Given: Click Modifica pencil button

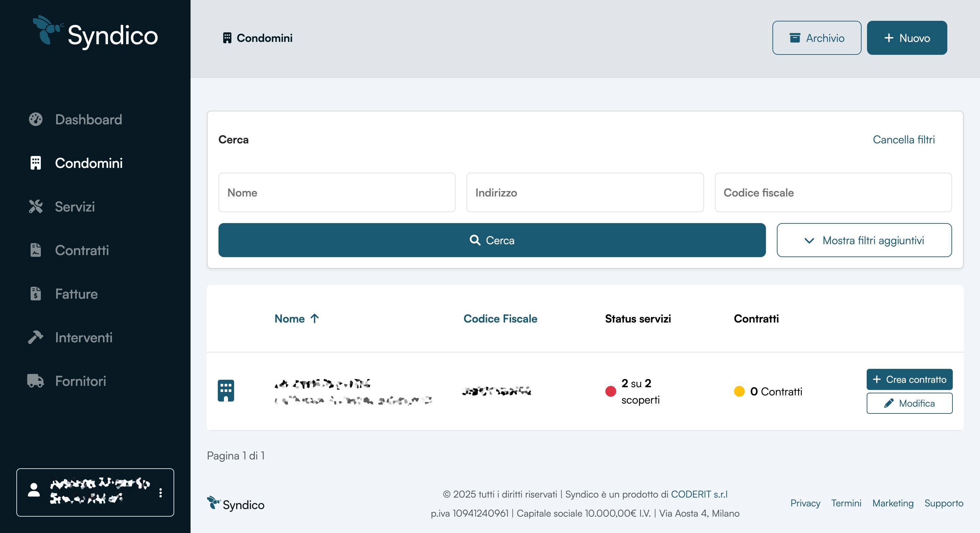Looking at the screenshot, I should click(909, 403).
